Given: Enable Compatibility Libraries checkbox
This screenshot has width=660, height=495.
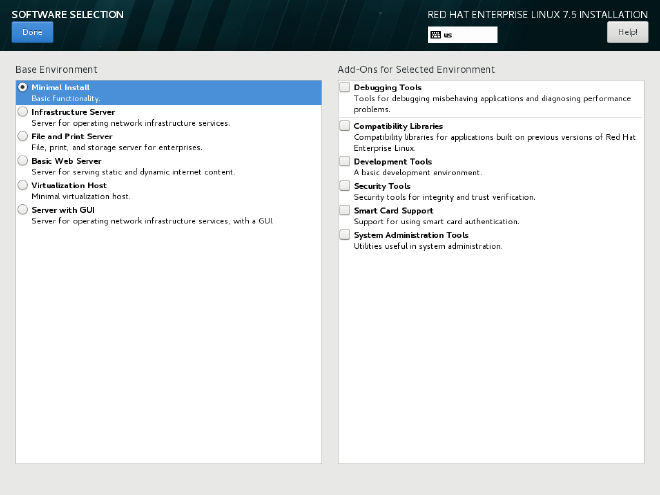Looking at the screenshot, I should [345, 126].
